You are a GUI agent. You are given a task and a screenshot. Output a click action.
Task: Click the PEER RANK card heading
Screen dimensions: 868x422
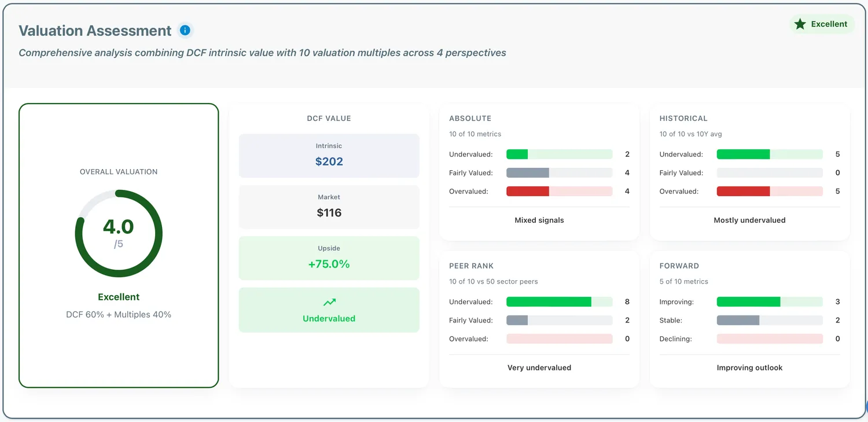(472, 266)
